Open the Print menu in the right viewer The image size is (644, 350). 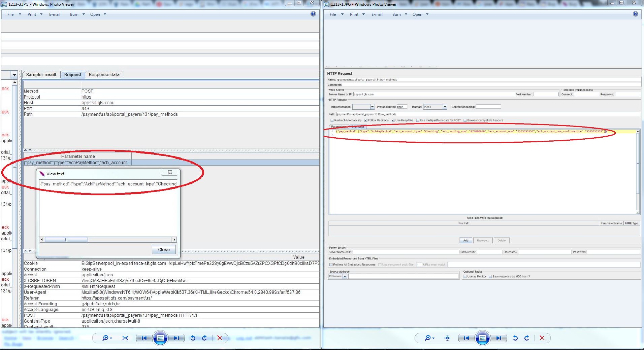pos(357,14)
